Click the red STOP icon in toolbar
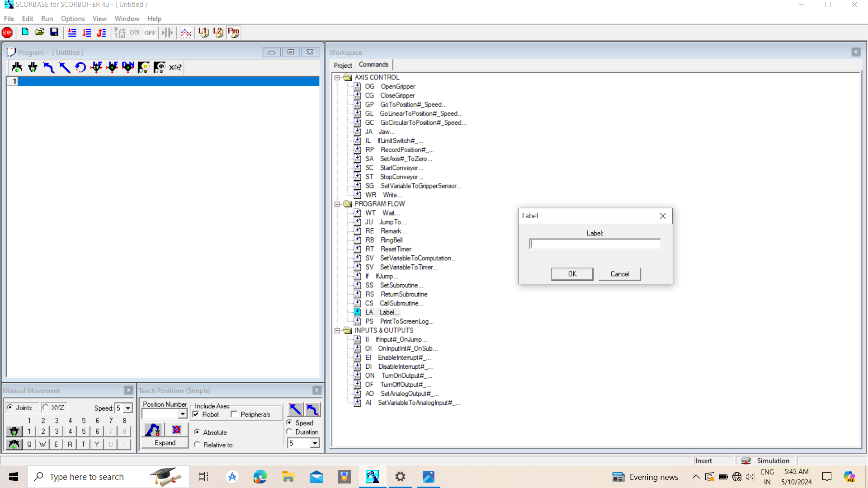The image size is (868, 488). pyautogui.click(x=7, y=33)
